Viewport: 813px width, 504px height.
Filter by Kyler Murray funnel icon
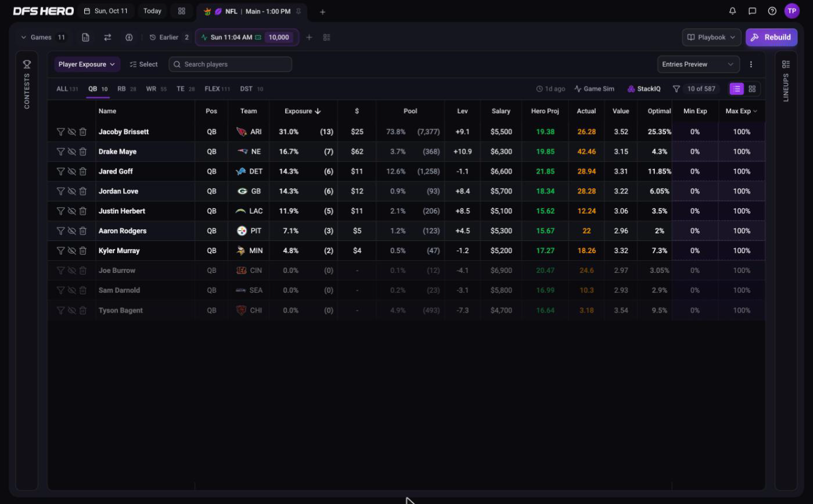coord(60,251)
